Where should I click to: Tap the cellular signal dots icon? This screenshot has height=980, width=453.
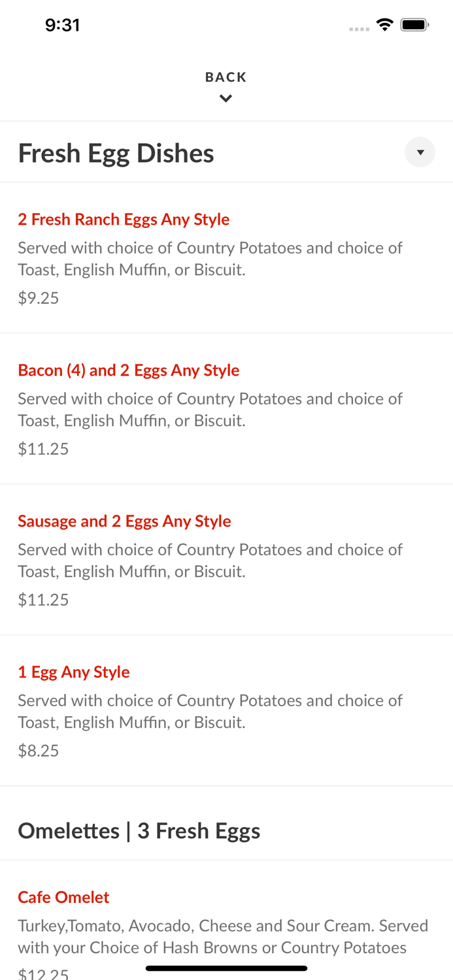click(x=359, y=29)
